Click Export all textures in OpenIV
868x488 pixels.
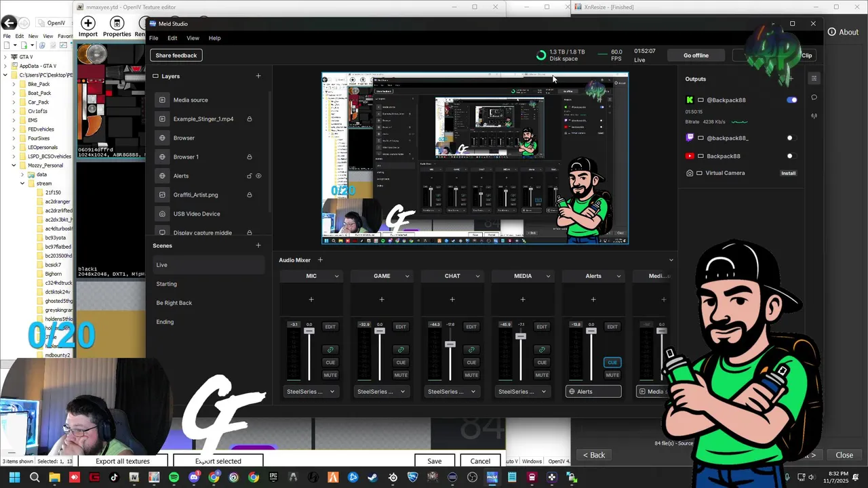pyautogui.click(x=123, y=461)
